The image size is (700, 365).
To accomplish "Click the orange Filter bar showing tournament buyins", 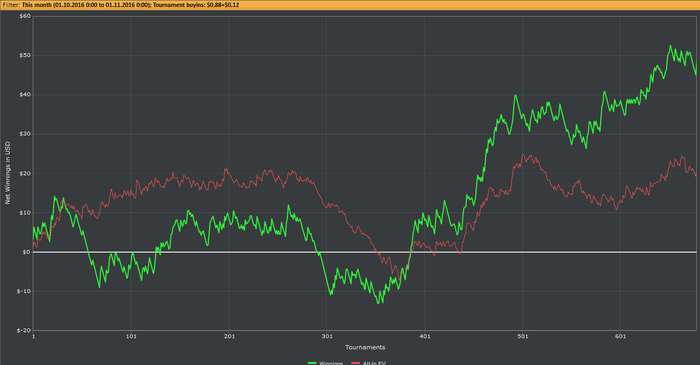I will pos(350,5).
